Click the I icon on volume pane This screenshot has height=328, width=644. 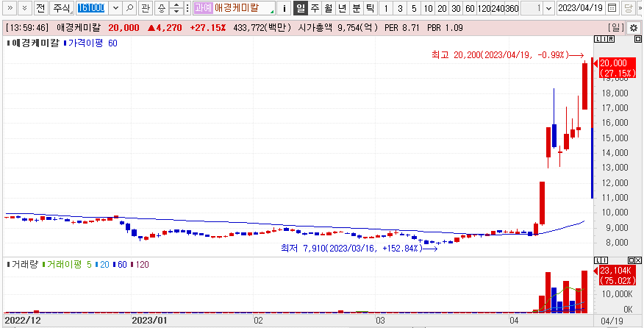[x=604, y=260]
